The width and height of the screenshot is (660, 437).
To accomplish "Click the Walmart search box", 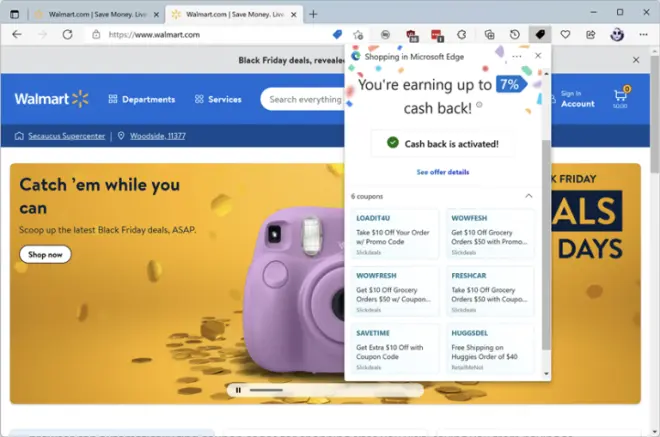I will 303,99.
